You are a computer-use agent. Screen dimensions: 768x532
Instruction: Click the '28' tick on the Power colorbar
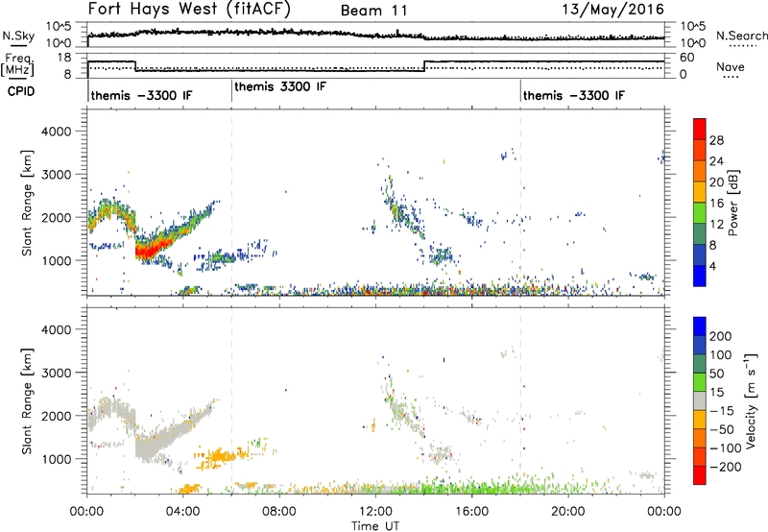tap(716, 140)
